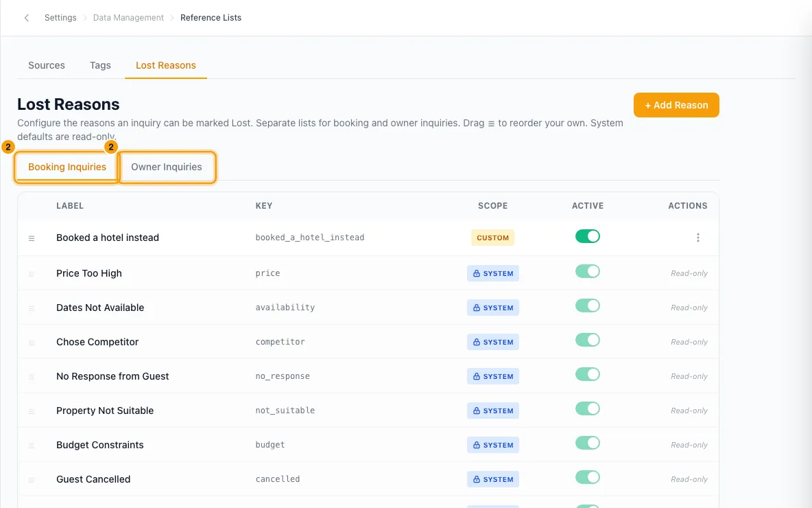
Task: Click drag handle on Property Not Suitable row
Action: (x=32, y=412)
